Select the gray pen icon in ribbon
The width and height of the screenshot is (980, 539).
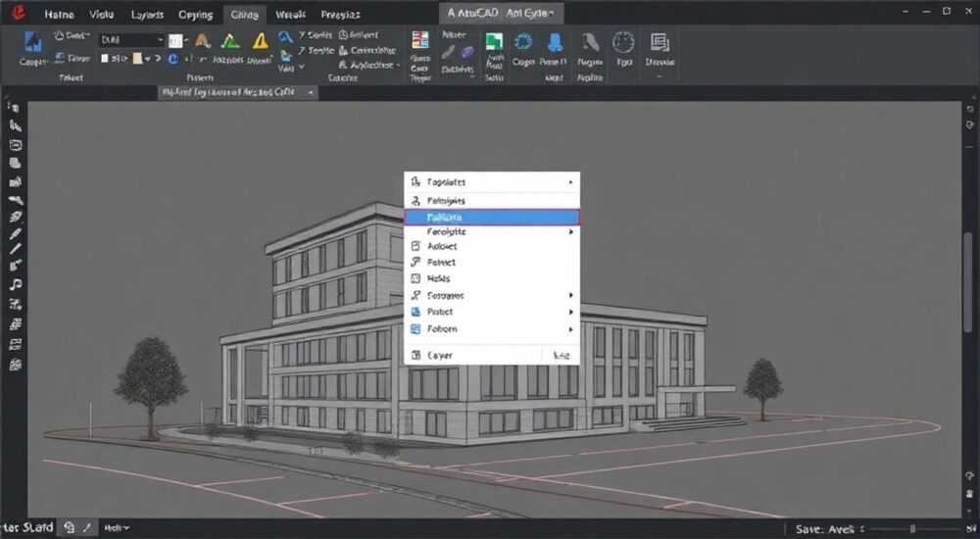(x=448, y=53)
